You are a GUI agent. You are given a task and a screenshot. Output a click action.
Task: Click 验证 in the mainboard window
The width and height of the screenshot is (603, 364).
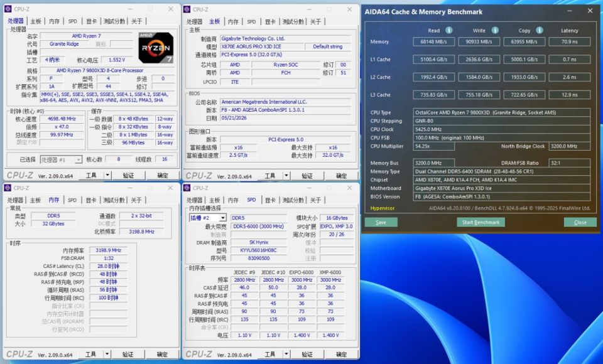[307, 176]
